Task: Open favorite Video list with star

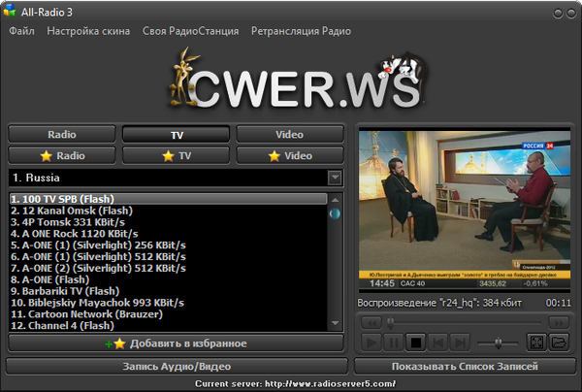Action: tap(290, 155)
